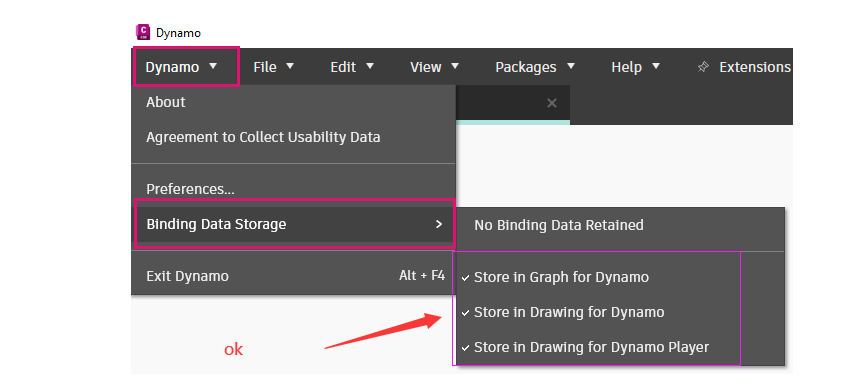Choose About in the Dynamo menu
Screen dimensions: 849x390
pyautogui.click(x=293, y=102)
